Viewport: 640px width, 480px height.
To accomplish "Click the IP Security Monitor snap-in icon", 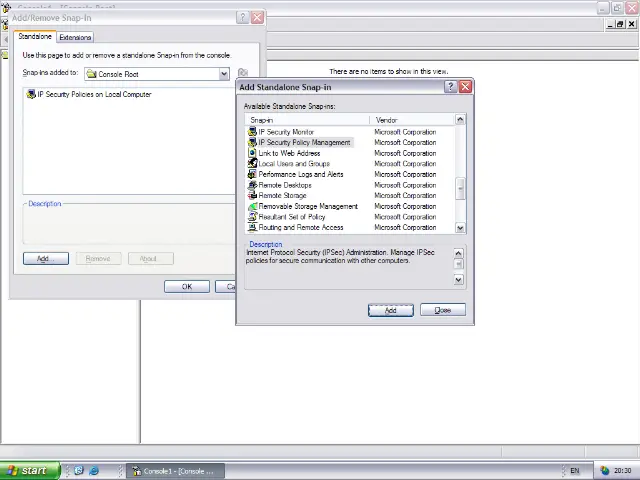I will 252,132.
